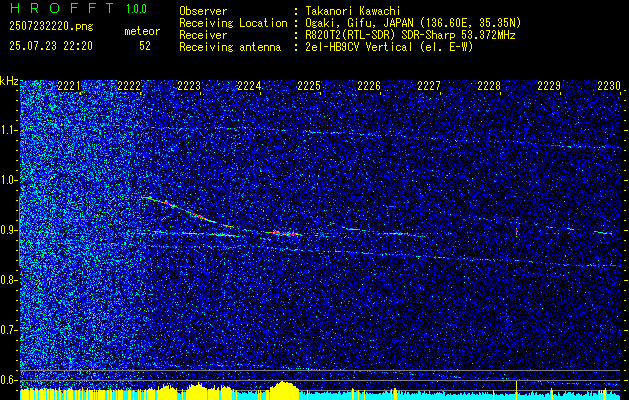Click the 2230 time marker
The image size is (629, 400).
point(609,86)
